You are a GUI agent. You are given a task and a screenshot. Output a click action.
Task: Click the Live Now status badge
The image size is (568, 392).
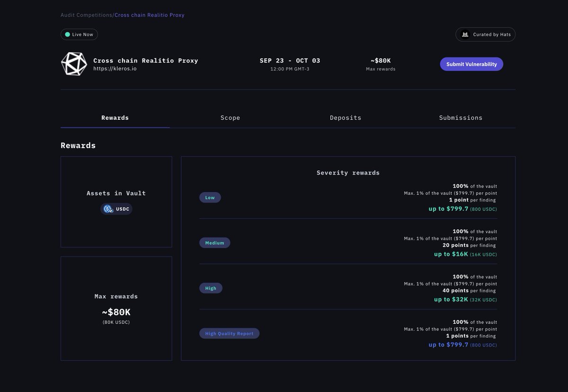click(79, 35)
